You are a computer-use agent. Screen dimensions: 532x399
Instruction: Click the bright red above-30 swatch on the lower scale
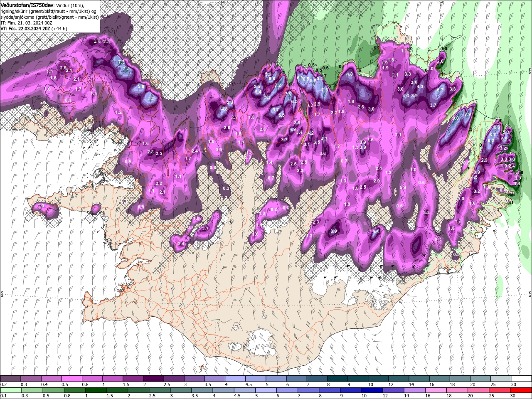[x=521, y=390]
